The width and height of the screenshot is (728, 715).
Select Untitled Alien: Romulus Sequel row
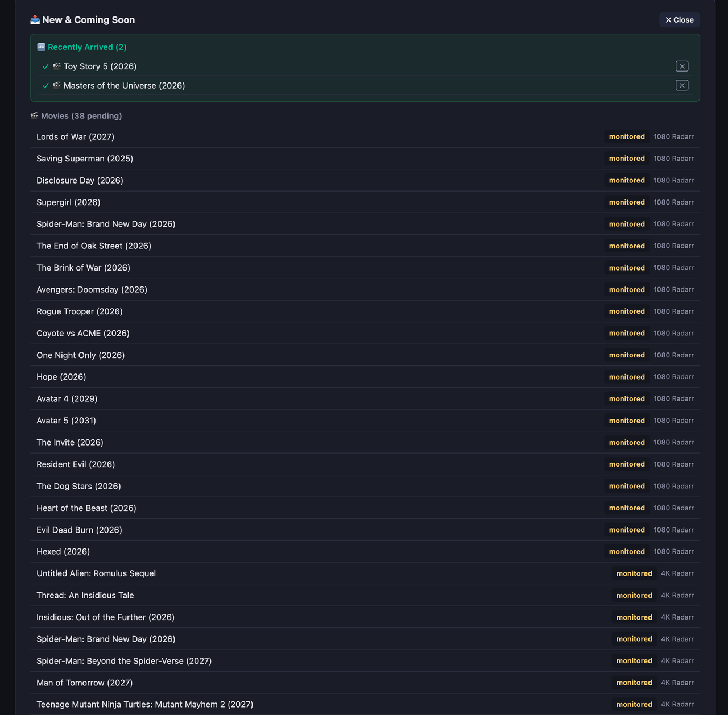(x=365, y=573)
